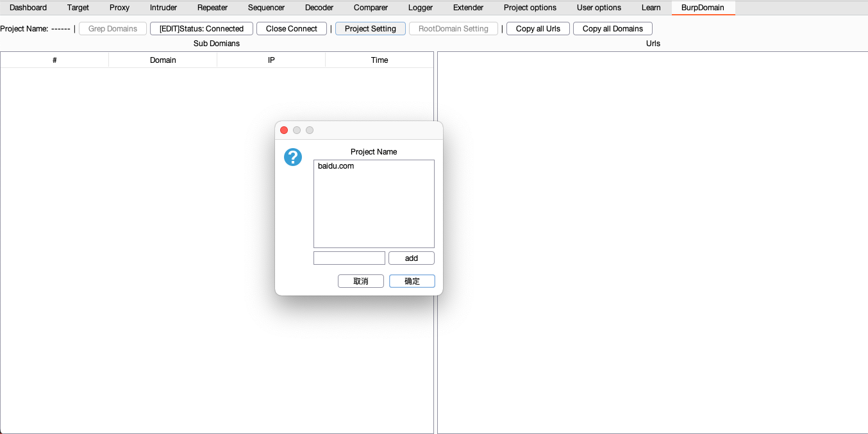Open the Sequencer tab
Viewport: 868px width, 434px height.
click(266, 8)
